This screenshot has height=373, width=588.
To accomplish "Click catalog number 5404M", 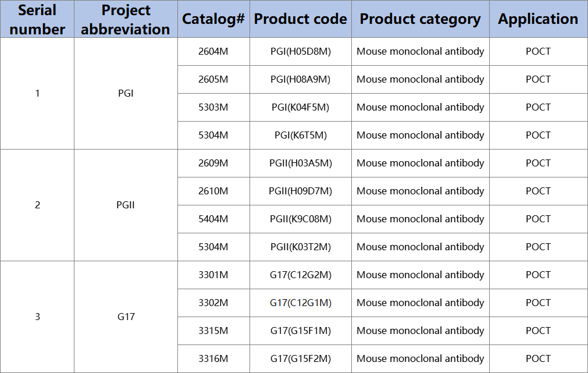I will click(x=213, y=219).
